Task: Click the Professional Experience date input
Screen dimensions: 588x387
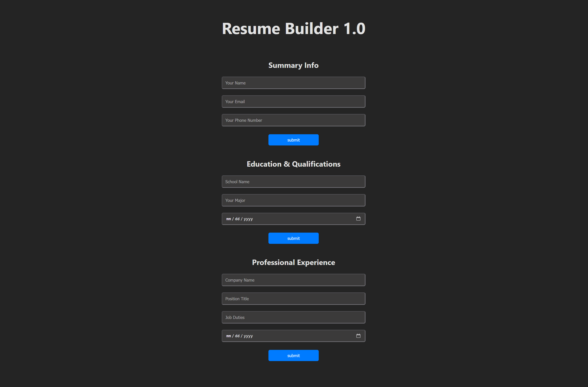Action: tap(294, 336)
